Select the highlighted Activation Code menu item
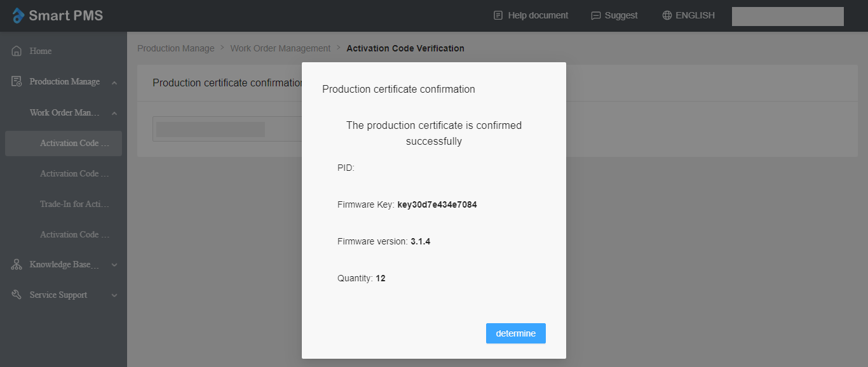The image size is (868, 367). [x=74, y=143]
